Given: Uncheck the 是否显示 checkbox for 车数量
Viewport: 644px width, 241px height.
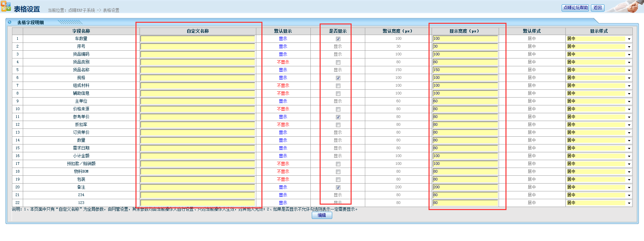Looking at the screenshot, I should (x=338, y=39).
